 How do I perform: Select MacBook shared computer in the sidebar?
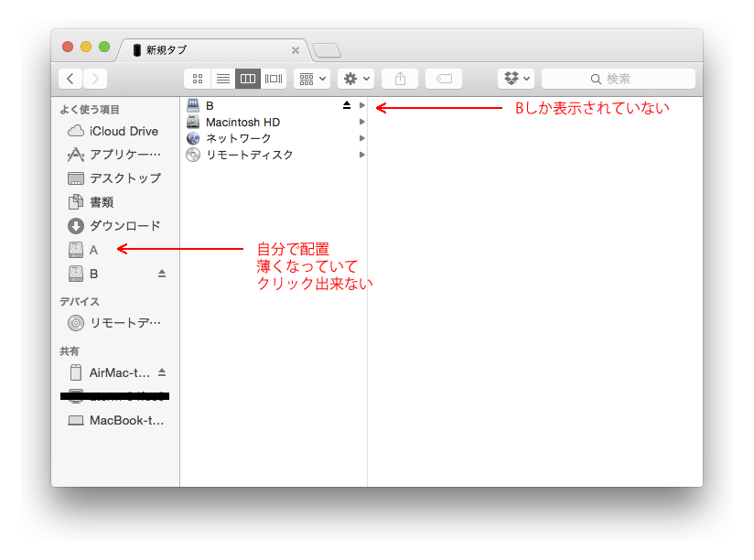pyautogui.click(x=115, y=421)
